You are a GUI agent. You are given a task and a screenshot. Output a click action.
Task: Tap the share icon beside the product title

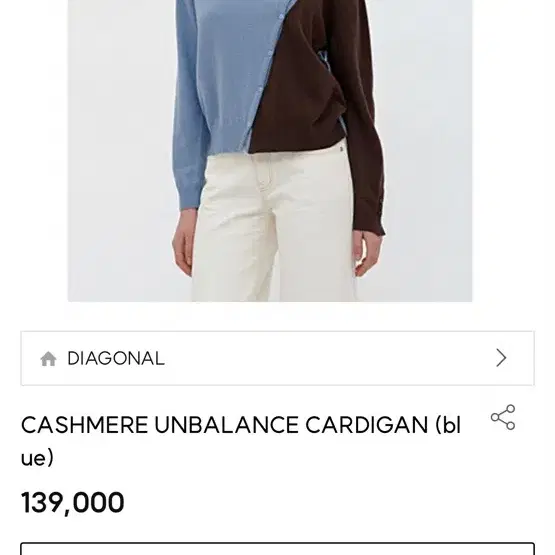coord(503,417)
